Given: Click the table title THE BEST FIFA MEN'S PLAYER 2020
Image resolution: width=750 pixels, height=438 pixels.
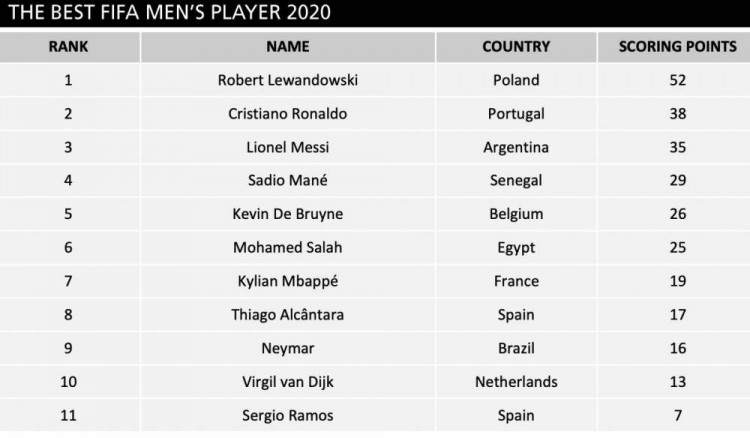Looking at the screenshot, I should (x=169, y=12).
